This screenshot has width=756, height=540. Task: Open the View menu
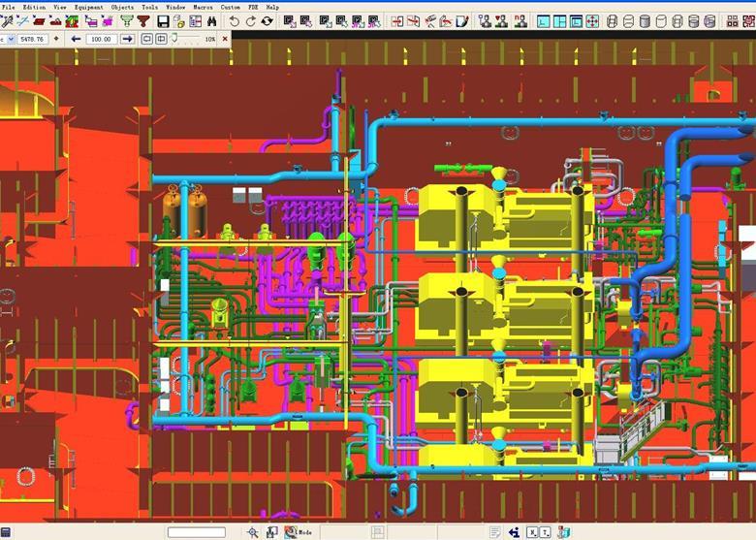60,6
